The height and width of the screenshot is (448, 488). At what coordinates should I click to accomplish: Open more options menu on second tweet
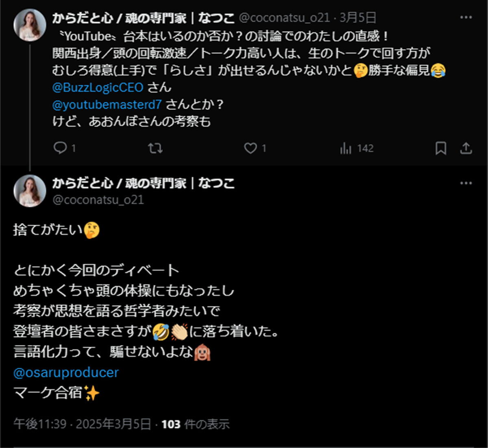pyautogui.click(x=466, y=183)
